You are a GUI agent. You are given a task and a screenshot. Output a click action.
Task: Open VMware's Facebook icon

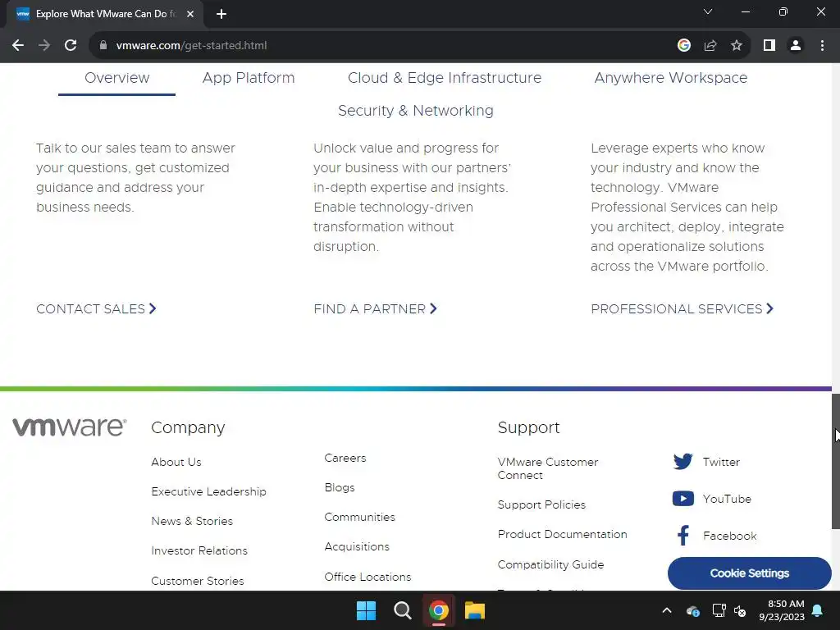click(683, 535)
